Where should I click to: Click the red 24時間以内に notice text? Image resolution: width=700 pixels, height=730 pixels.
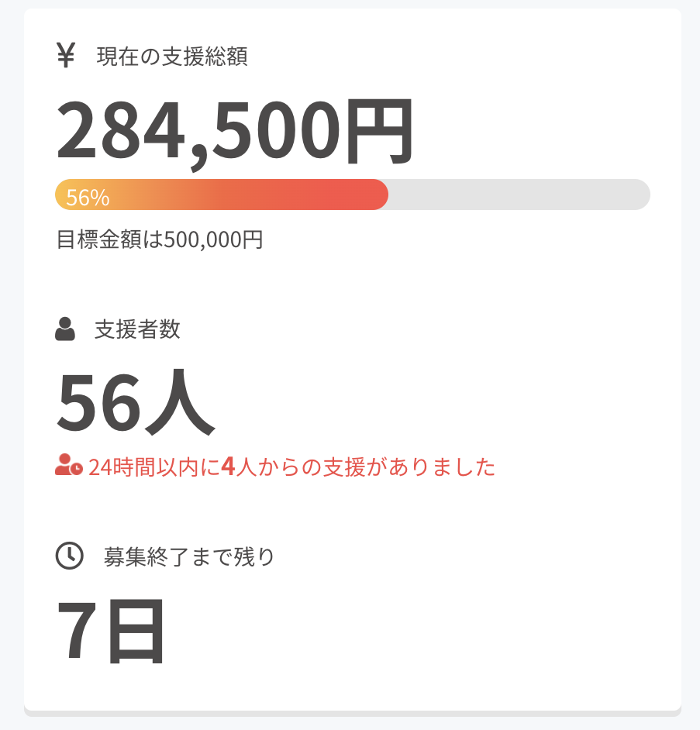click(153, 467)
